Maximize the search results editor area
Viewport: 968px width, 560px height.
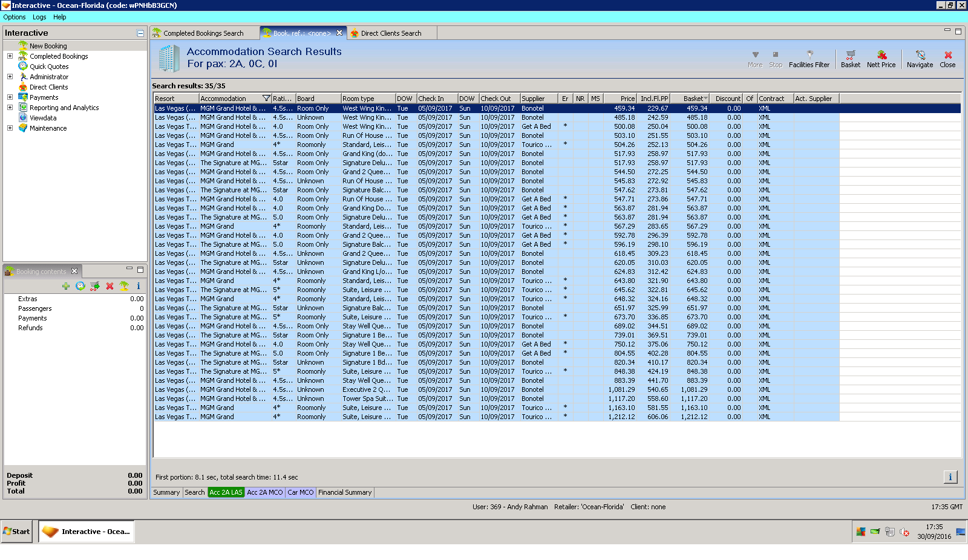point(958,31)
